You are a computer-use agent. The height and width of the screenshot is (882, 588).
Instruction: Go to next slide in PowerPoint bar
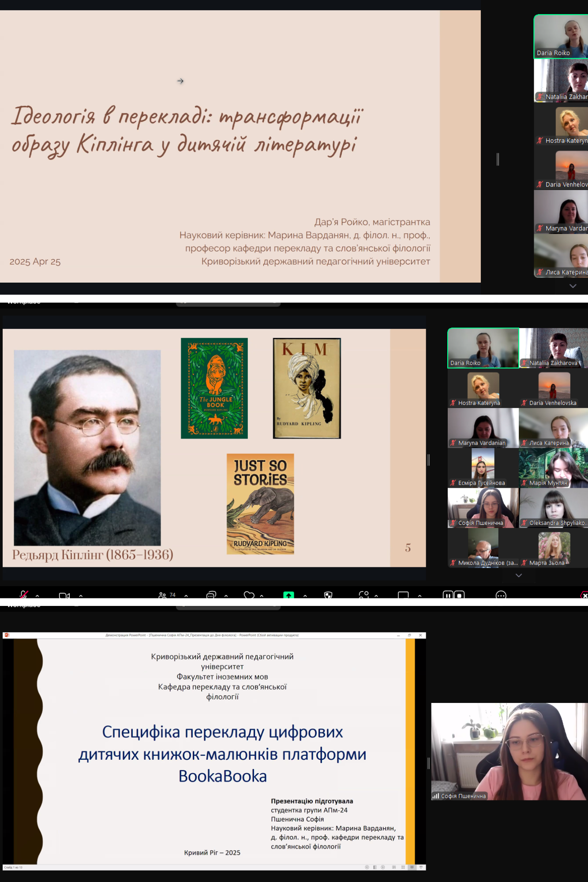(383, 867)
